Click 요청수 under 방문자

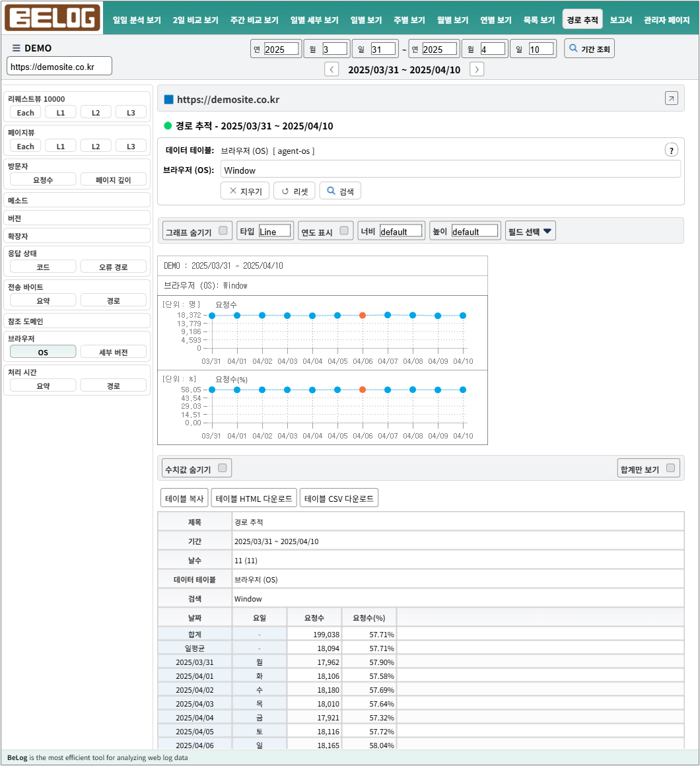pos(43,180)
